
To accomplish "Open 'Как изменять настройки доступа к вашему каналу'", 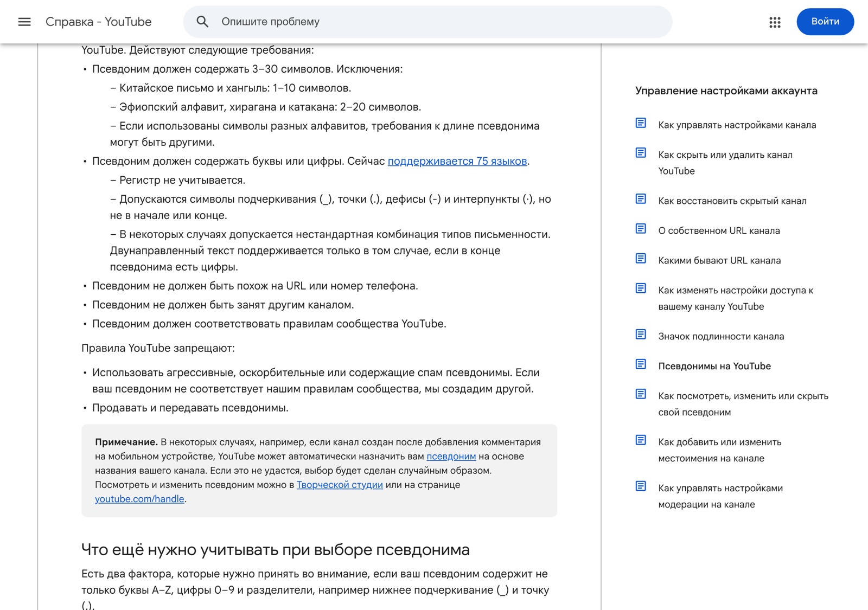I will [x=736, y=298].
